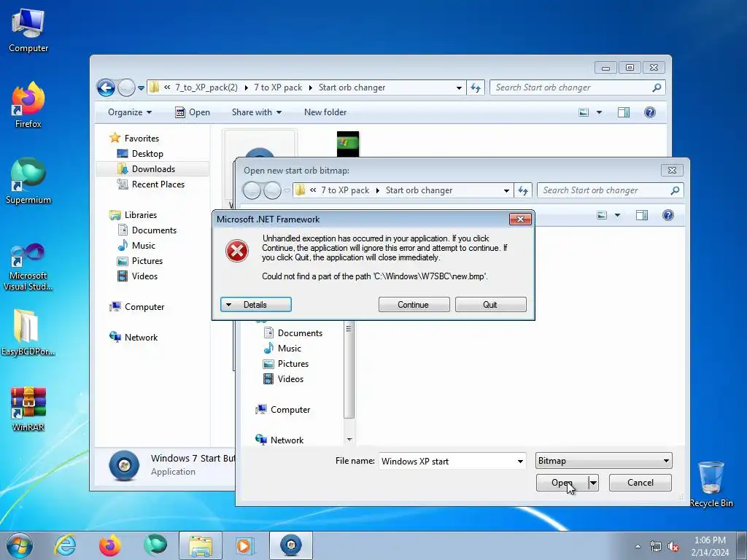Expand Details in .NET error dialog
The height and width of the screenshot is (560, 747).
tap(256, 305)
